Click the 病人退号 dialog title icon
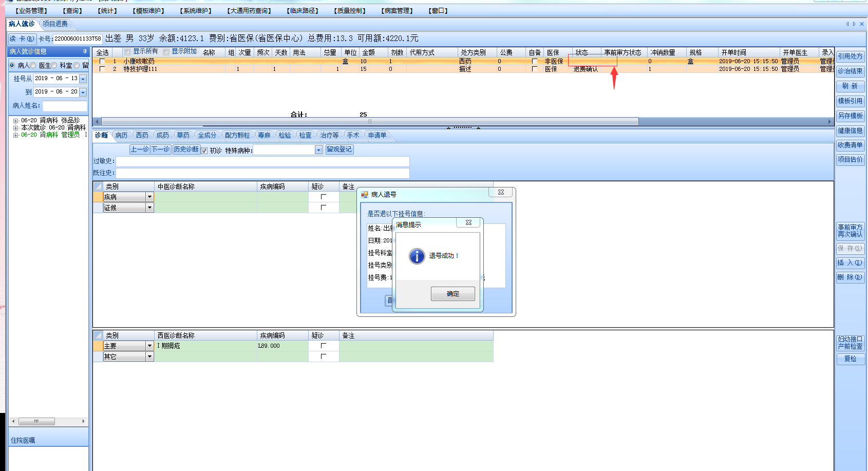 pos(365,194)
